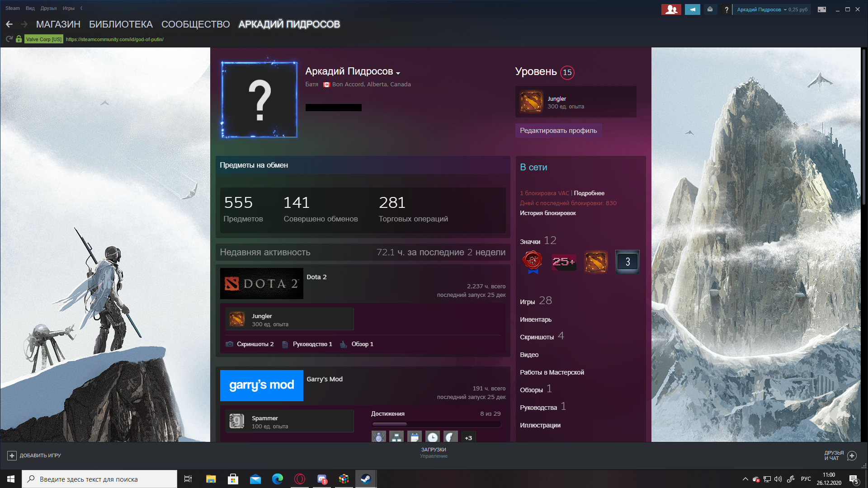The image size is (868, 488).
Task: Click the level 15 badge circle
Action: tap(567, 72)
